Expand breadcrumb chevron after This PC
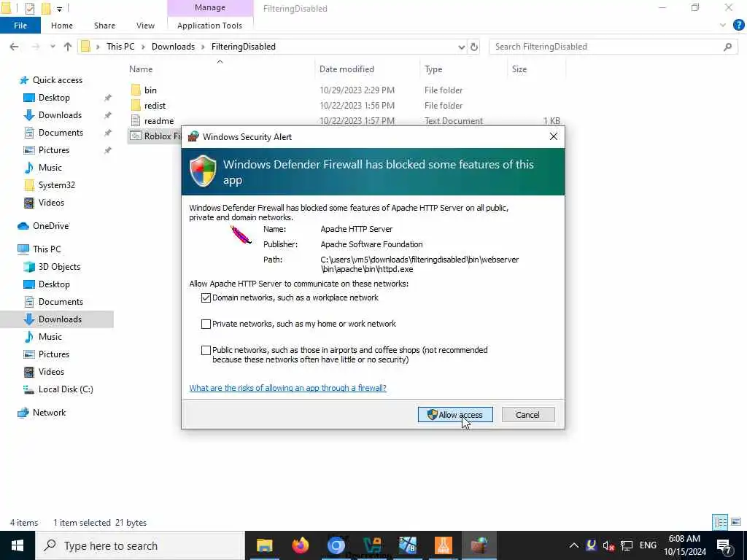Viewport: 747px width, 560px height. (x=143, y=47)
